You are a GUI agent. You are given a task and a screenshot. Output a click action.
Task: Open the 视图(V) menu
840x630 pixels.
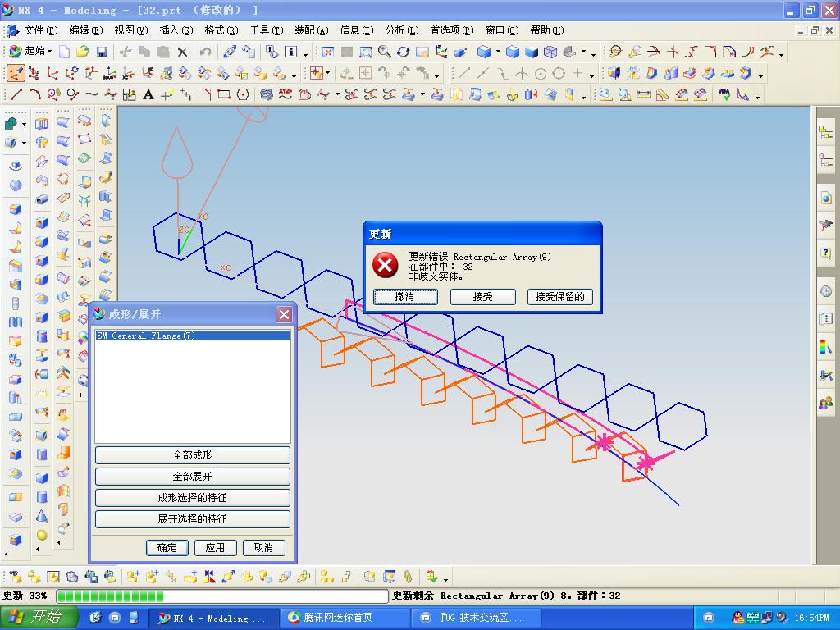click(x=130, y=30)
